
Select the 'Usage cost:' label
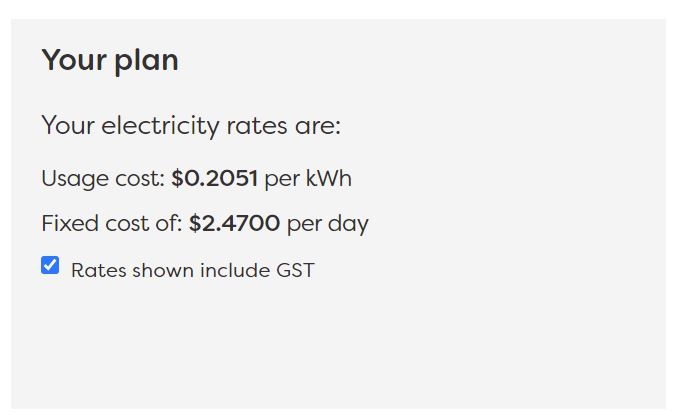coord(103,179)
